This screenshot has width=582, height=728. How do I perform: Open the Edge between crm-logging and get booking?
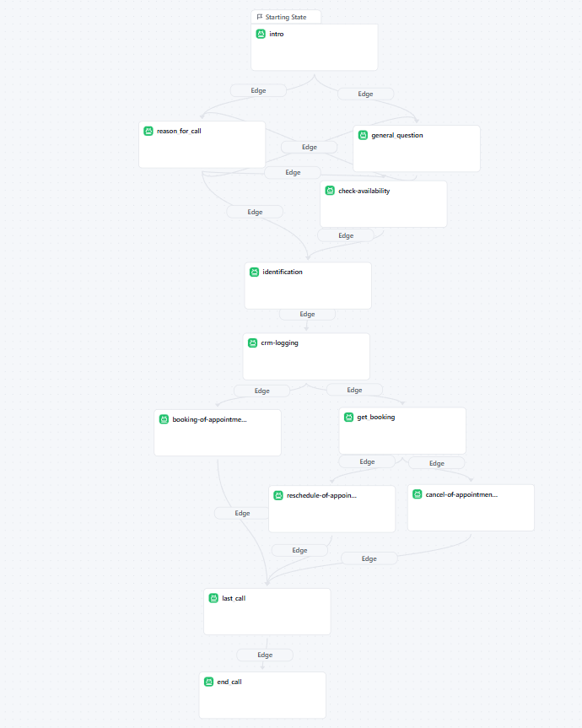pos(354,390)
